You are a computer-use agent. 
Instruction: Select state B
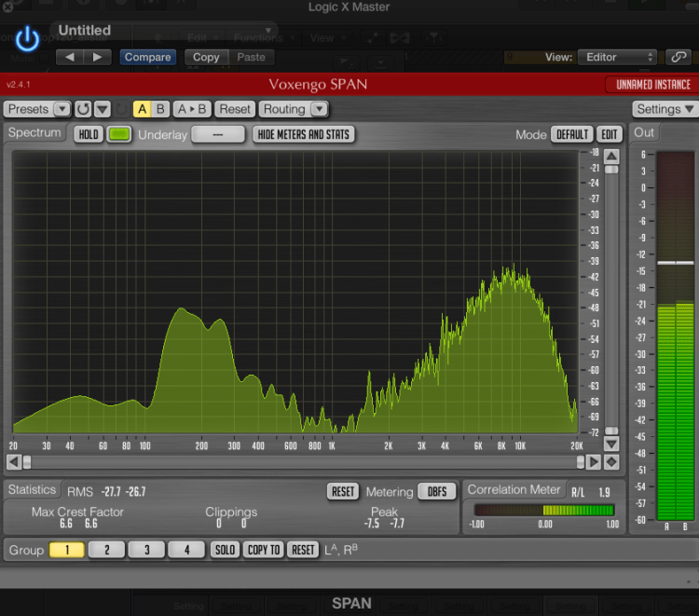coord(160,109)
